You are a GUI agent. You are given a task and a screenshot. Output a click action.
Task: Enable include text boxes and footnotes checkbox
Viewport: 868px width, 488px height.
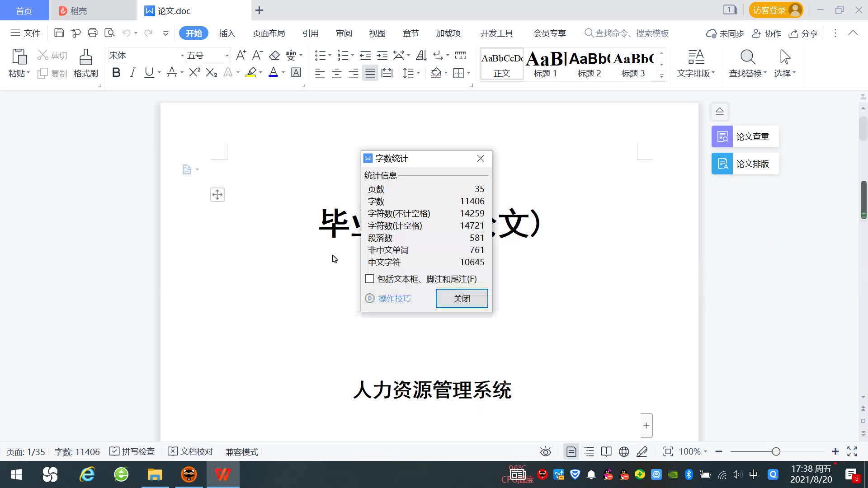[x=370, y=279]
